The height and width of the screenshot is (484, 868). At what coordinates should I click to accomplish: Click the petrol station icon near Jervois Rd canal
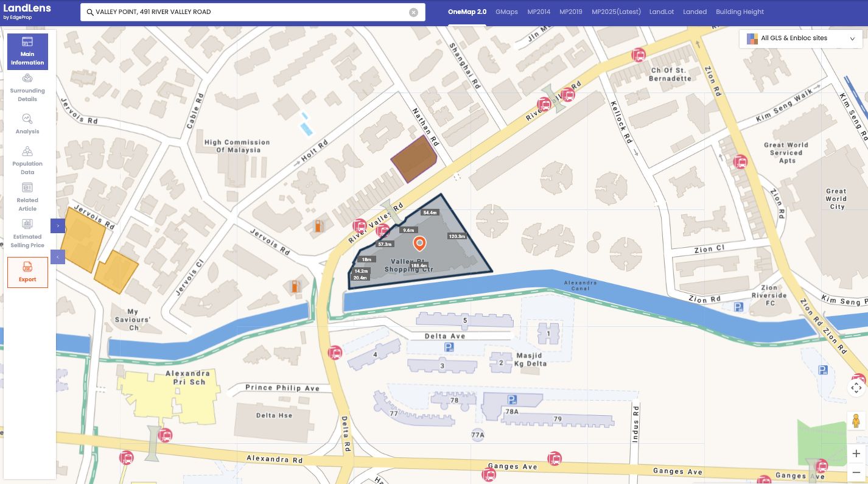(295, 286)
